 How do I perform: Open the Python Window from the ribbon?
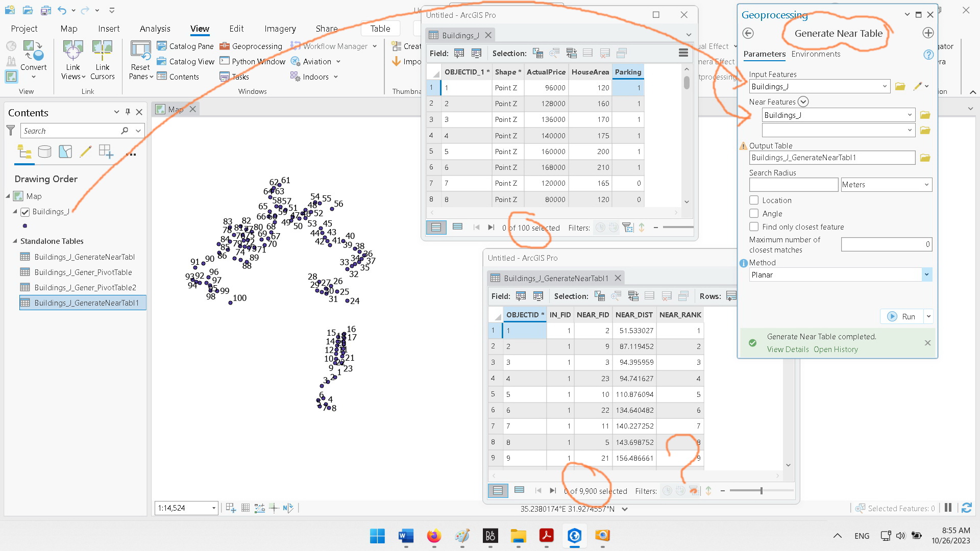[x=252, y=61]
